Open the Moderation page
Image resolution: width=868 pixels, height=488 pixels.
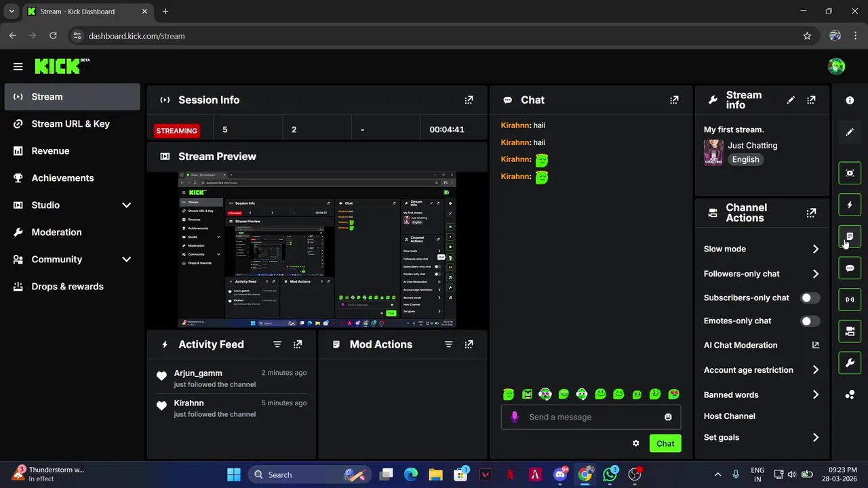[72, 232]
